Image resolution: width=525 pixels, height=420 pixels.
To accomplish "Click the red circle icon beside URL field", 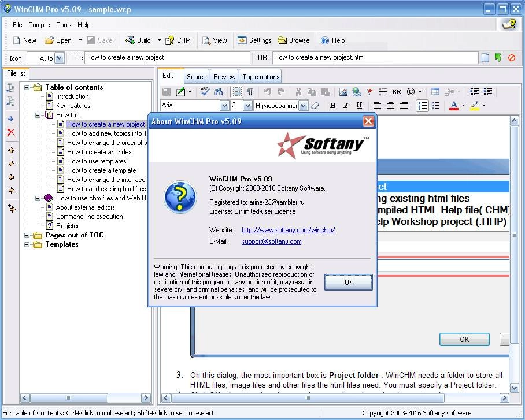I will [x=512, y=58].
